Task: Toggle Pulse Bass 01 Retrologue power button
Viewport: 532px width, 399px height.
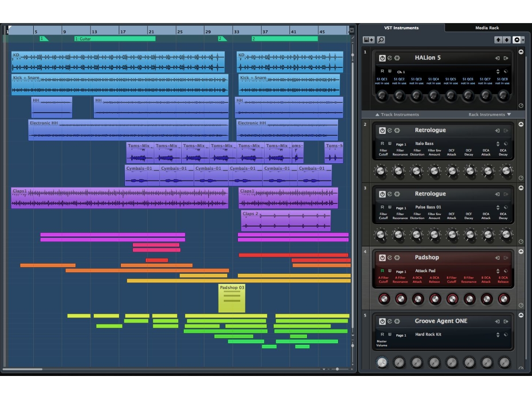Action: (x=382, y=194)
